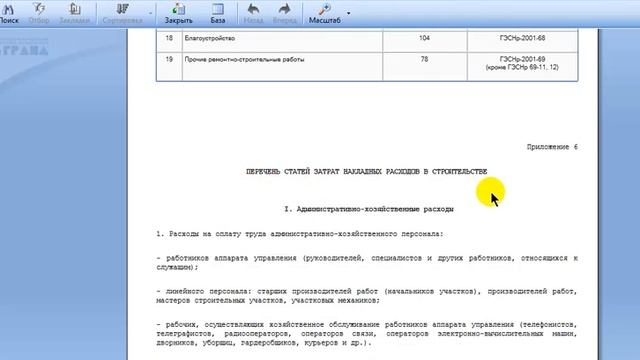The width and height of the screenshot is (640, 360).
Task: Click paragraph starting 'работников аппарата управления'
Action: tap(367, 262)
